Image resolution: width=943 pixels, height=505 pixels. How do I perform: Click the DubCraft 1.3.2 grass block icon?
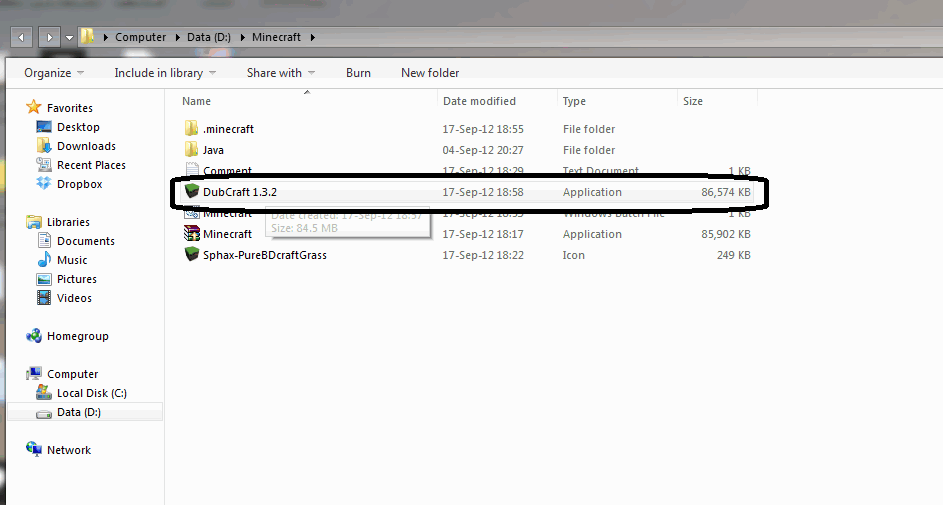click(x=191, y=191)
